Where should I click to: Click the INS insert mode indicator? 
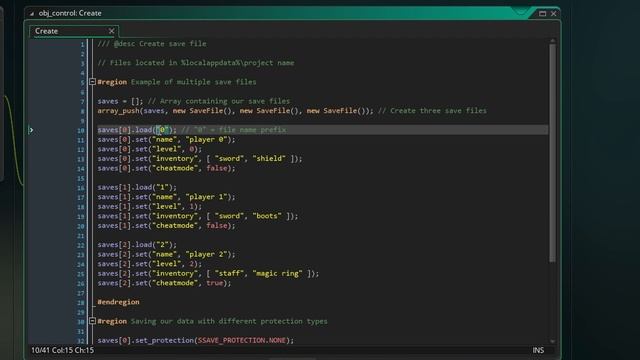pyautogui.click(x=538, y=350)
